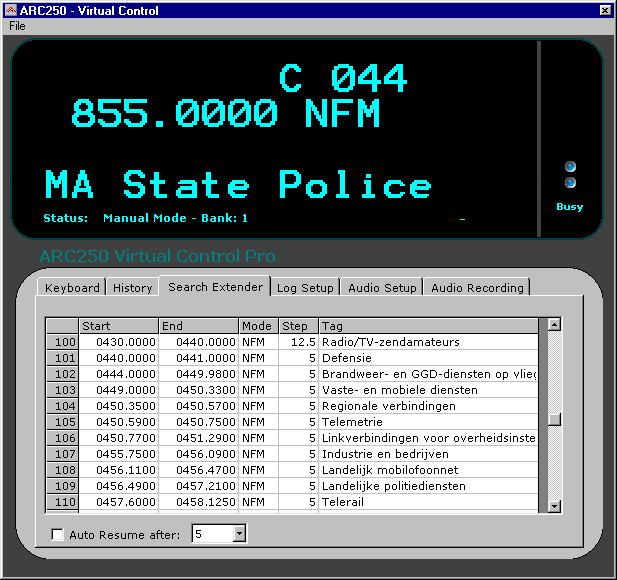Click the Linkverbindingen voor overheidsinste cell

click(429, 438)
